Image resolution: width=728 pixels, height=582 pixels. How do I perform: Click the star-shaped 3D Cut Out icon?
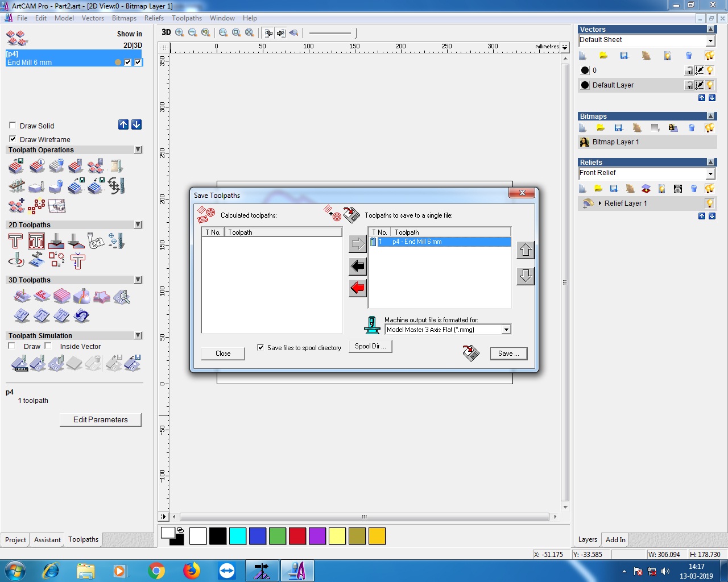[102, 296]
